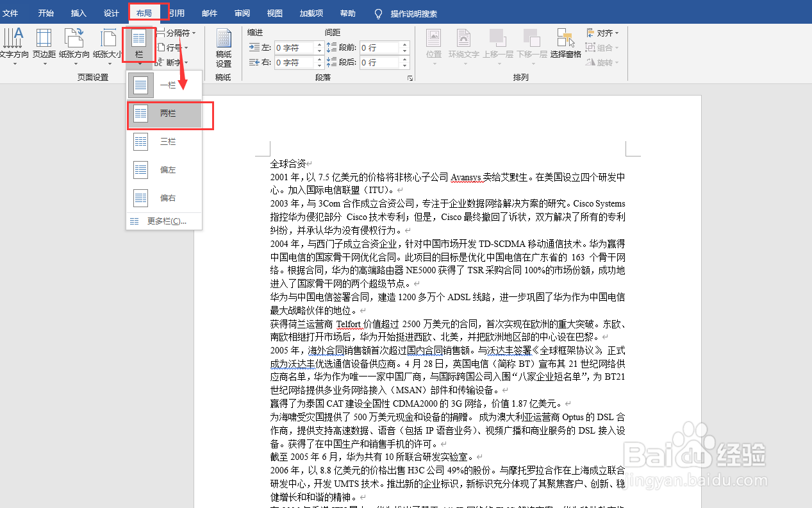Increase left indent with spinner arrow

pos(319,45)
